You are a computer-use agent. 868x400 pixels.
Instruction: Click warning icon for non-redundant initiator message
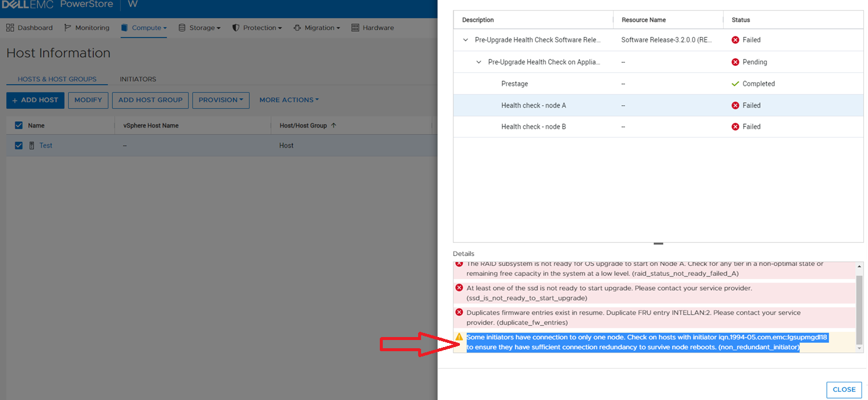click(459, 336)
